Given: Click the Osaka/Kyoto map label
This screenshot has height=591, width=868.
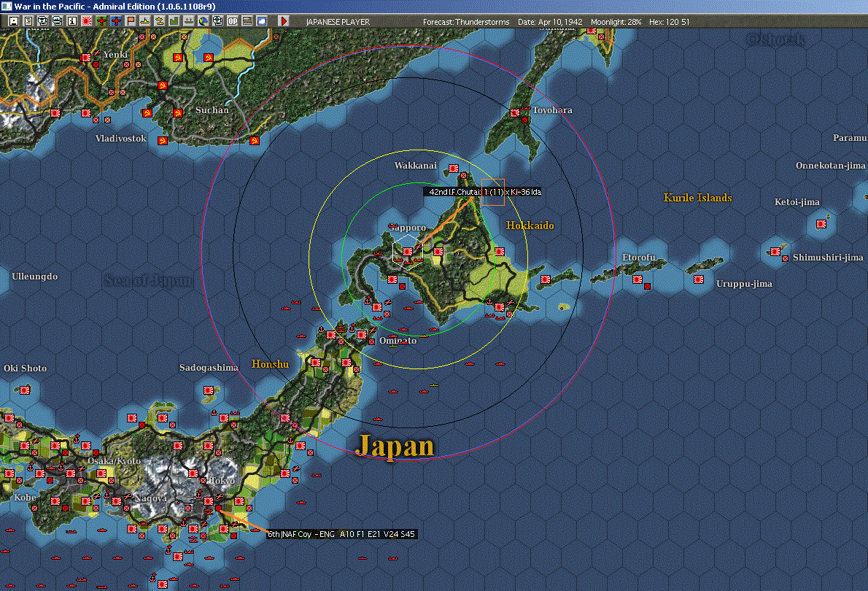Looking at the screenshot, I should pyautogui.click(x=114, y=461).
